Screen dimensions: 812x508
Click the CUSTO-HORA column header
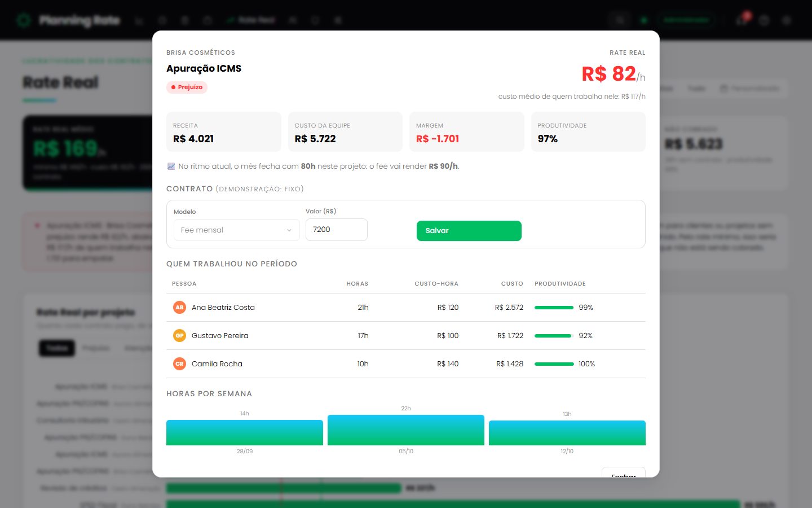coord(436,284)
